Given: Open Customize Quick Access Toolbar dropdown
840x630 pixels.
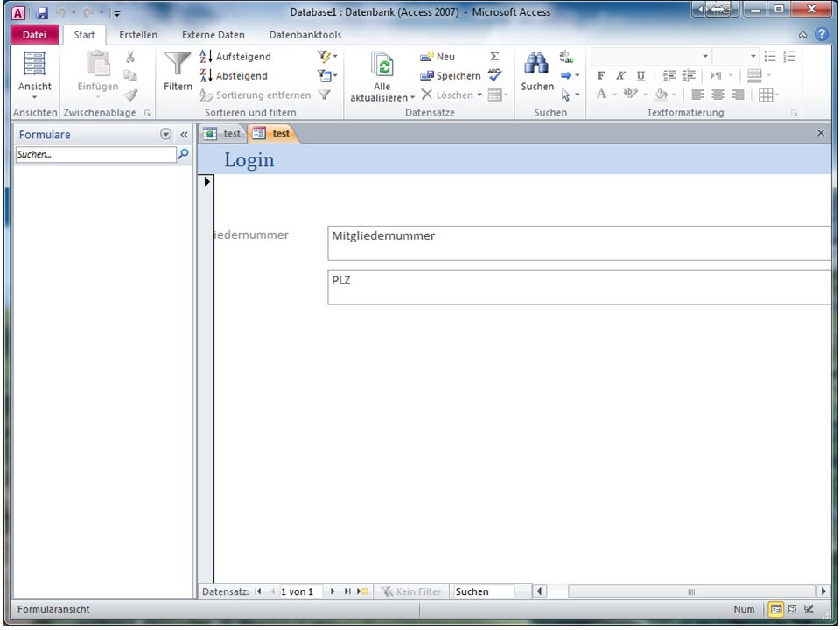Looking at the screenshot, I should 116,13.
